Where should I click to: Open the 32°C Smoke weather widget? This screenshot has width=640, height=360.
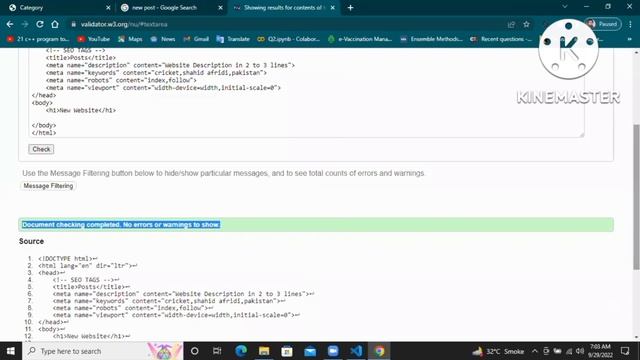[498, 351]
